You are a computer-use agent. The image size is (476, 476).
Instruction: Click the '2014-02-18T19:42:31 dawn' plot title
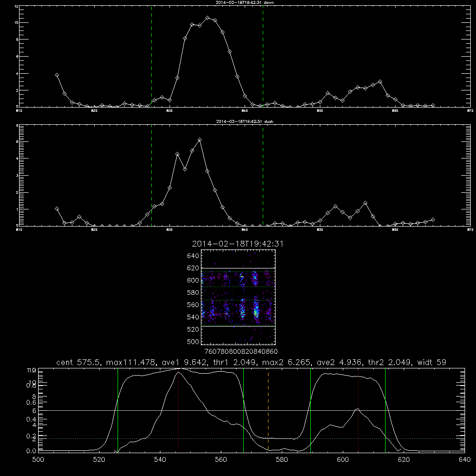245,2
